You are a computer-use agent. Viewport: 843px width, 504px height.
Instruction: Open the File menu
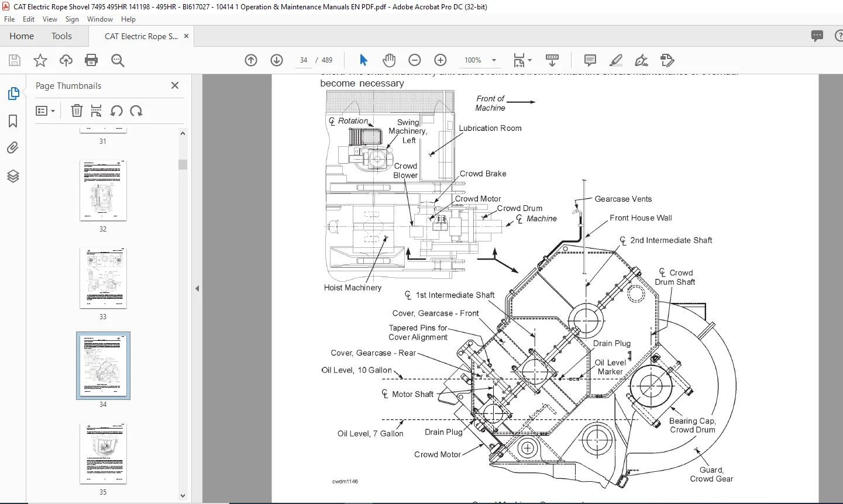pyautogui.click(x=9, y=19)
